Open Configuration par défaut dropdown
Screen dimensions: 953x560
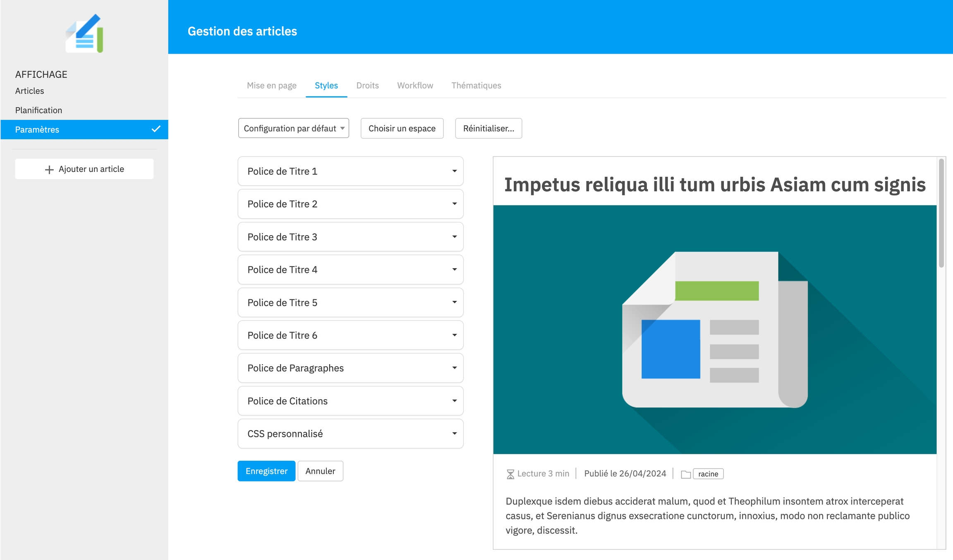(x=293, y=128)
